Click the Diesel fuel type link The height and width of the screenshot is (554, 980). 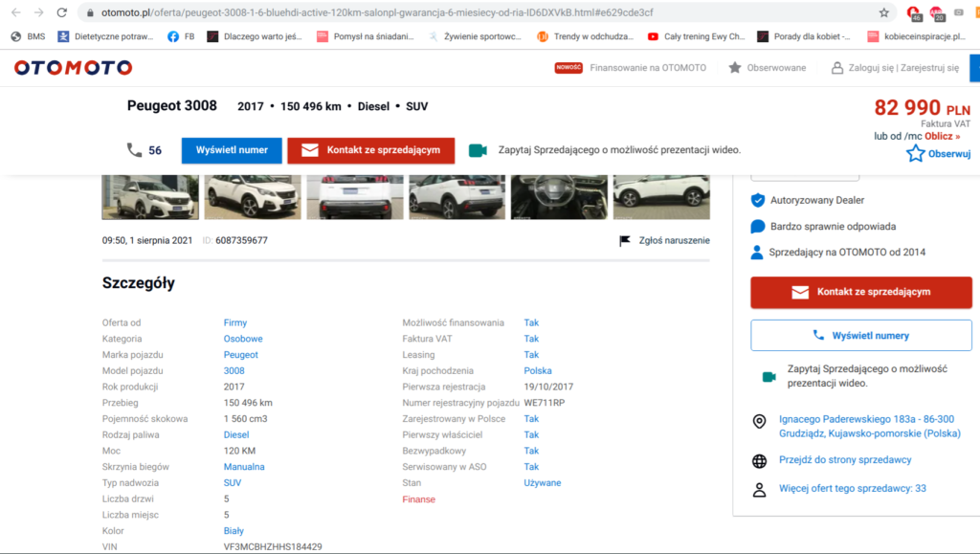coord(236,435)
